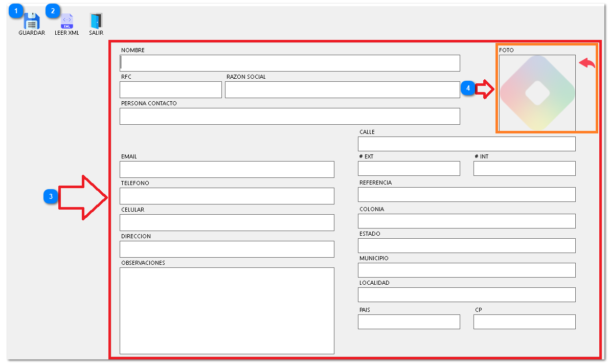Click the COLONIA input field
This screenshot has height=364, width=609.
466,221
